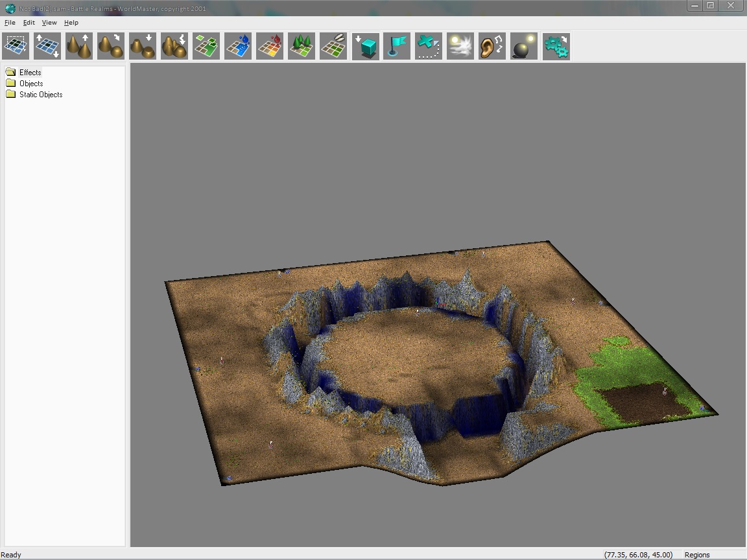Select the lower terrain tool
Screen dimensions: 747x560
point(143,46)
